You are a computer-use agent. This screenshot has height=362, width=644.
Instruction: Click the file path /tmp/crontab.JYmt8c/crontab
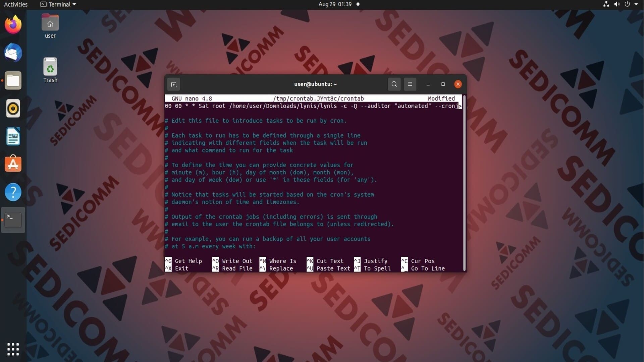coord(318,99)
